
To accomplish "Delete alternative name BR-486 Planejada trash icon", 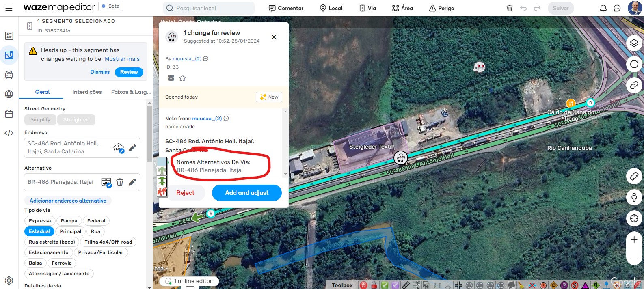I will 120,182.
